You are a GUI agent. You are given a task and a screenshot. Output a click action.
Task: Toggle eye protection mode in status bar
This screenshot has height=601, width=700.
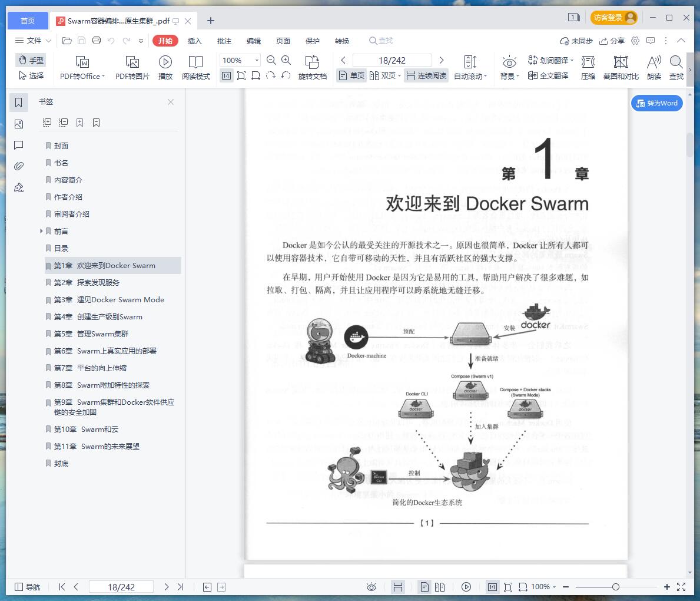(371, 587)
